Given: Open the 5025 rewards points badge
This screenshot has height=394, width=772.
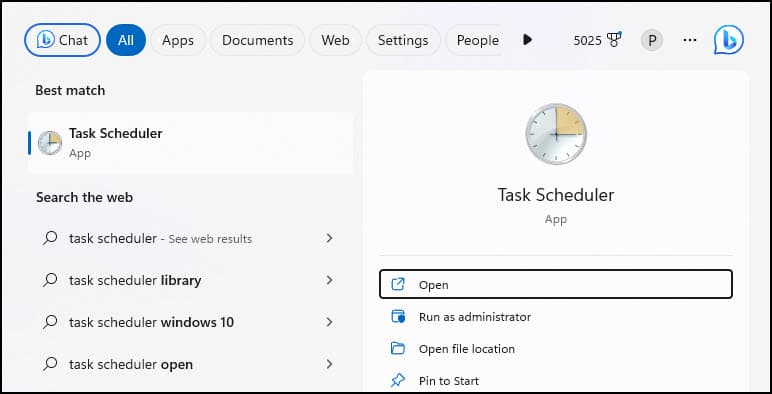Looking at the screenshot, I should tap(597, 40).
